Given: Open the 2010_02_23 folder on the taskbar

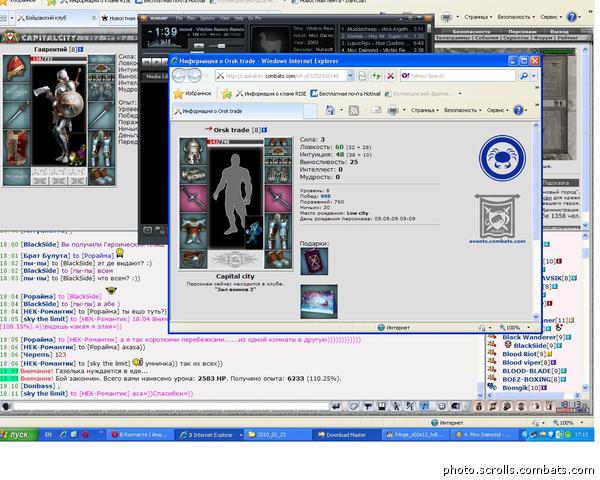Looking at the screenshot, I should pyautogui.click(x=277, y=435).
